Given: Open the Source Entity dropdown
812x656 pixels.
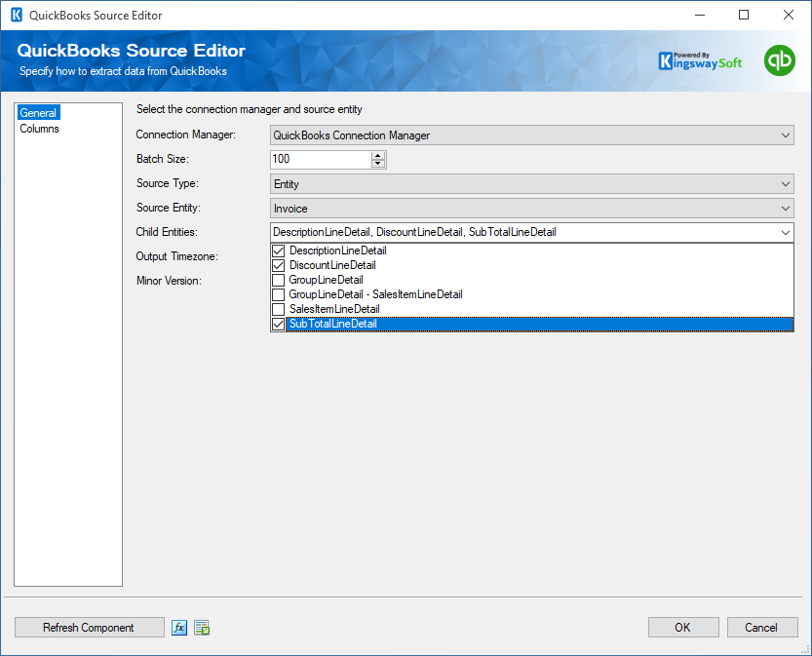Looking at the screenshot, I should (x=785, y=209).
